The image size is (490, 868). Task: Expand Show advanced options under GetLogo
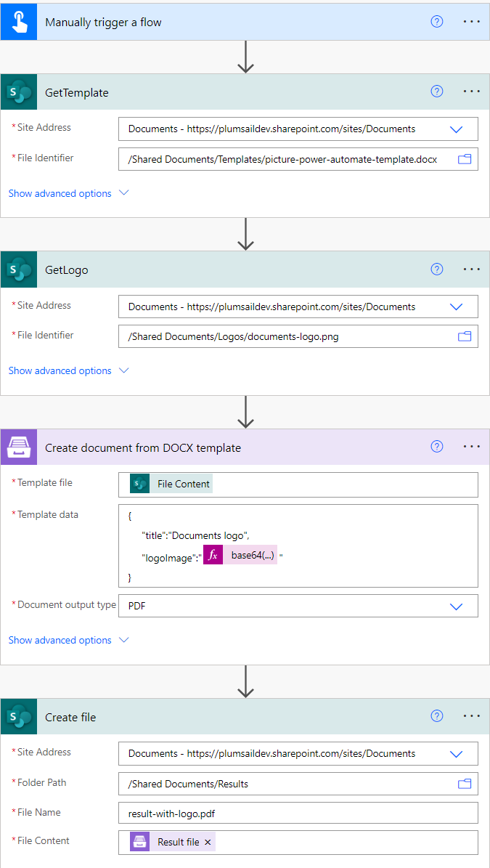tap(68, 370)
